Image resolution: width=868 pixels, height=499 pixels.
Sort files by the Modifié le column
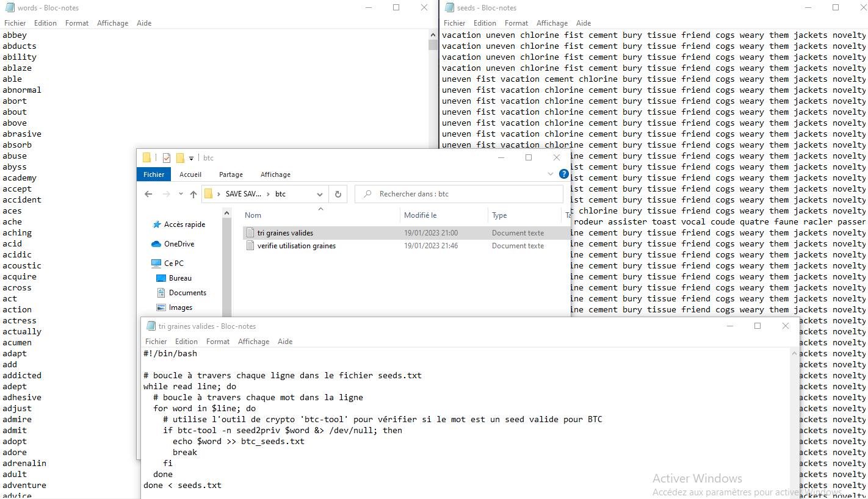[420, 215]
